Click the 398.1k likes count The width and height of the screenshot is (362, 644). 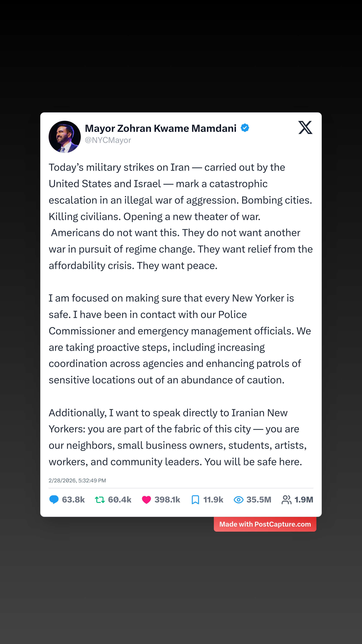(167, 499)
